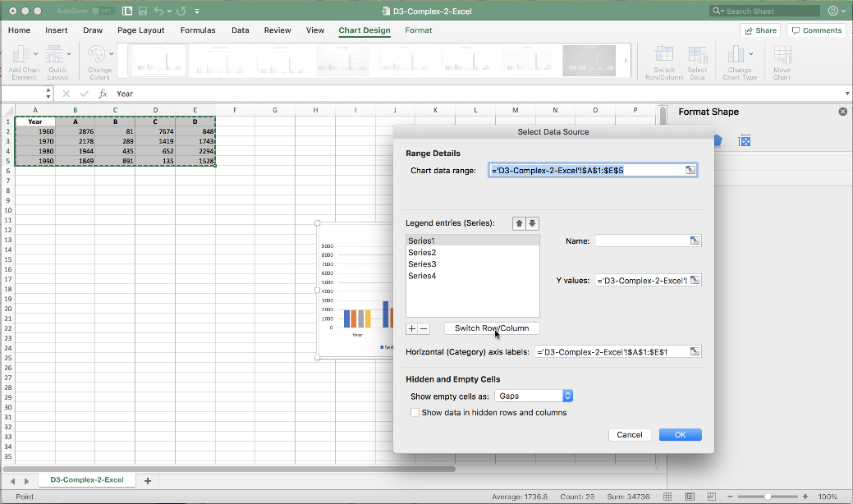
Task: Open the Formulas ribbon tab
Action: tap(198, 30)
